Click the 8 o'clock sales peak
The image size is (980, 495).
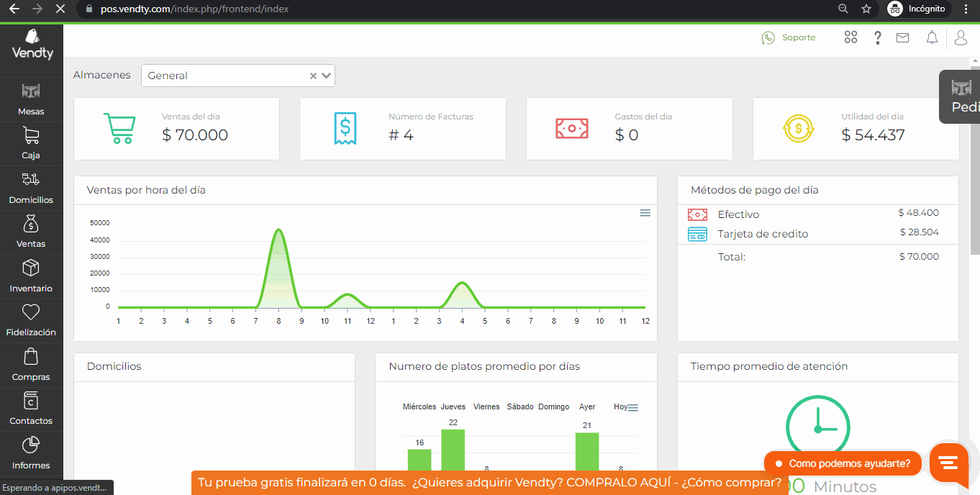(278, 230)
